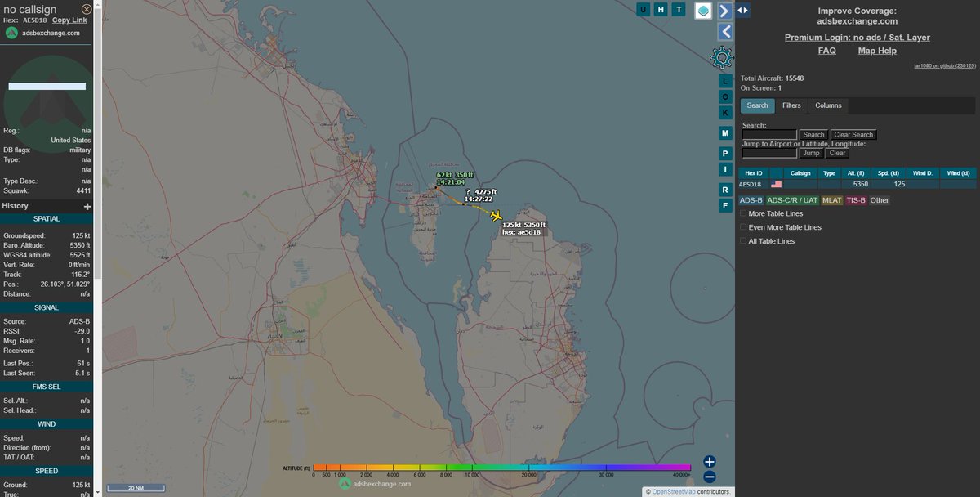
Task: Click the double-arrow sidebar toggle icon
Action: 742,10
